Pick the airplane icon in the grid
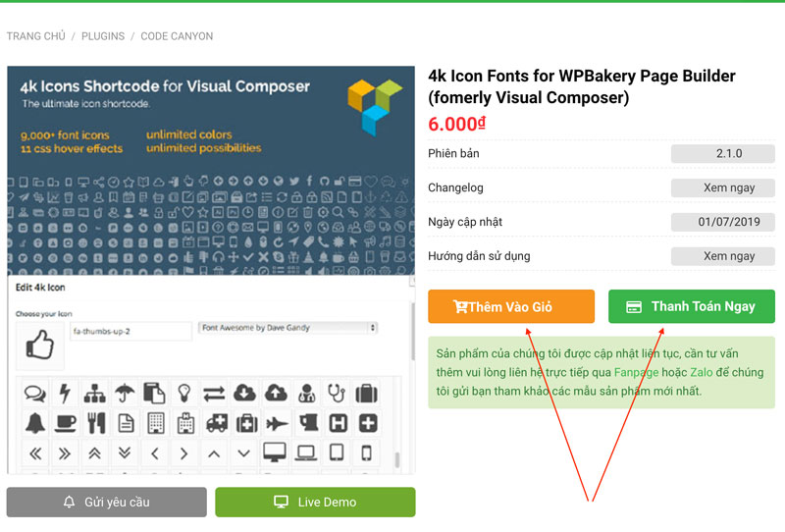 point(277,424)
